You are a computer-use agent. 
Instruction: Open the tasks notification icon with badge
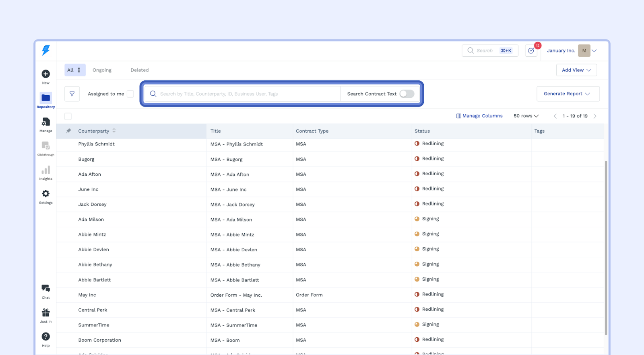pyautogui.click(x=531, y=51)
